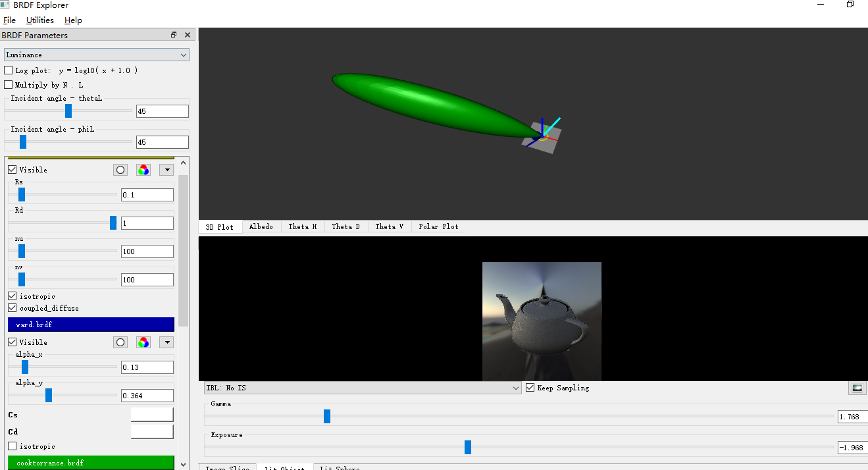Enable the Log plot checkbox
868x470 pixels.
click(x=7, y=70)
